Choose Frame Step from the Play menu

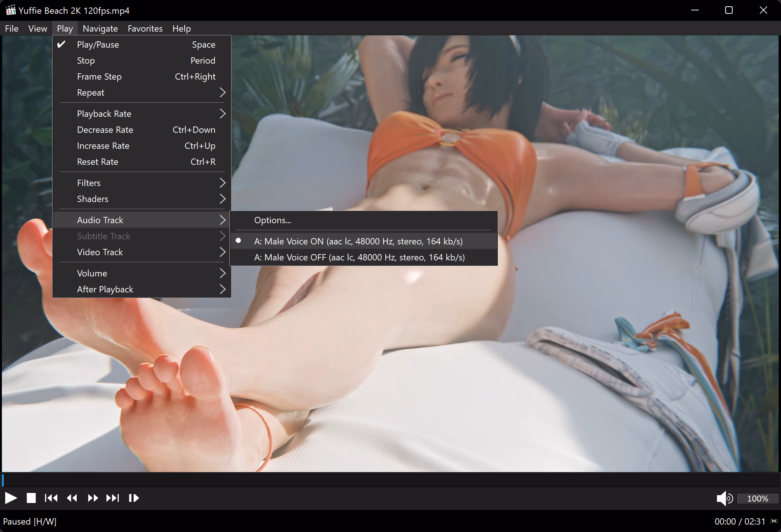[x=142, y=77]
